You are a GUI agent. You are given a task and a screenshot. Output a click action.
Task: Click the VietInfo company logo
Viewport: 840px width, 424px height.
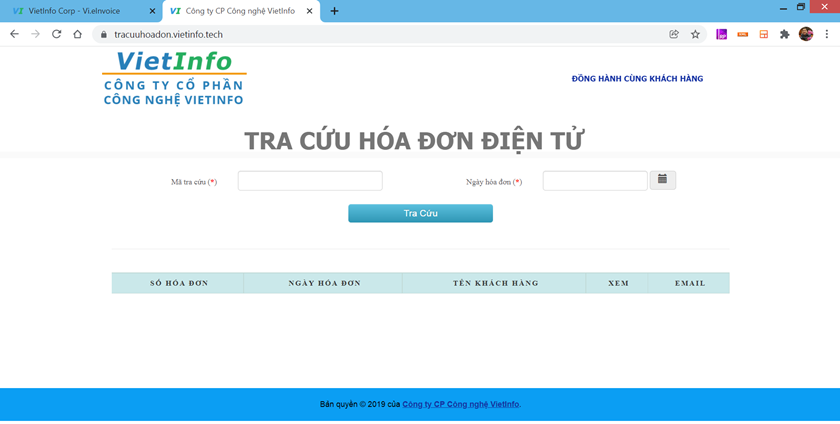coord(174,78)
